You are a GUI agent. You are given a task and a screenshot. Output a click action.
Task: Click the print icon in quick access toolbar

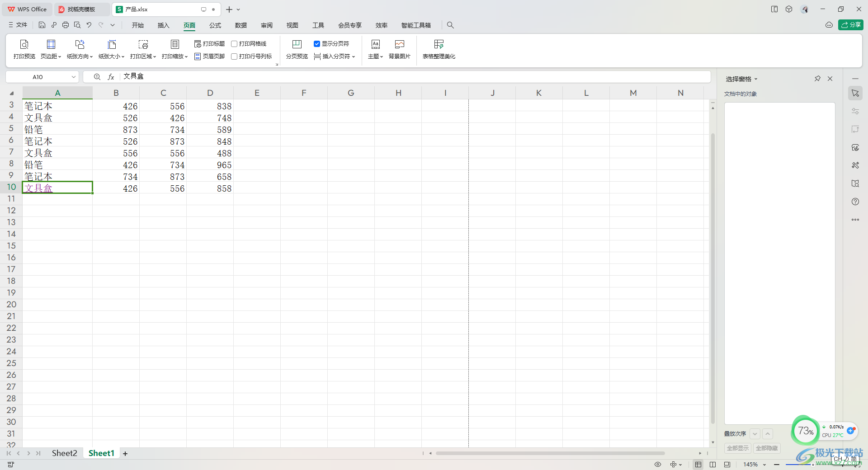(66, 25)
